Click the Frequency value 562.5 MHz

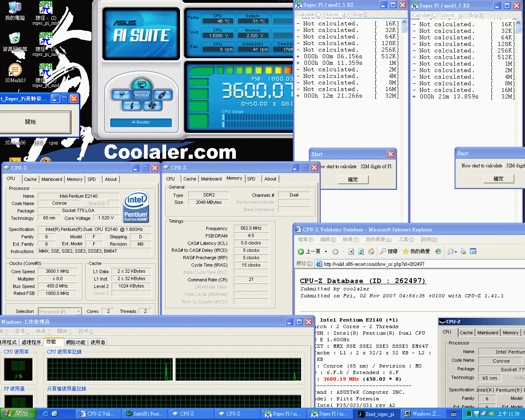pyautogui.click(x=251, y=228)
